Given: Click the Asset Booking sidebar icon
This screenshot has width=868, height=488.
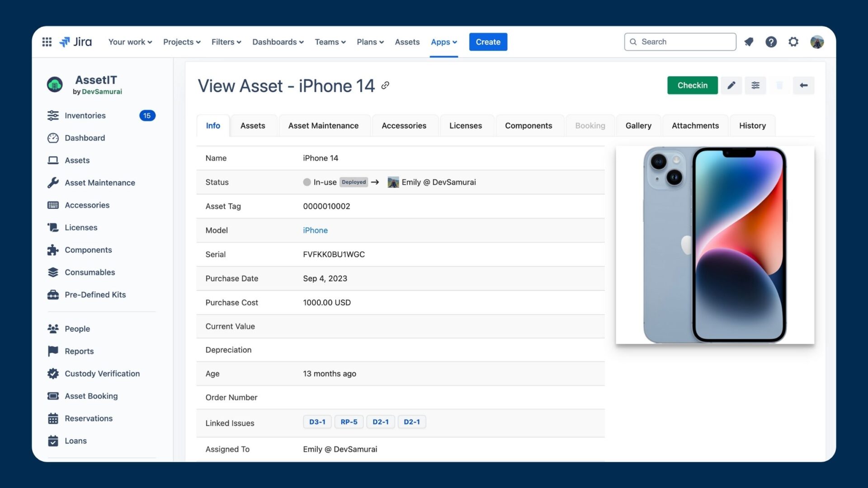Looking at the screenshot, I should (x=54, y=396).
